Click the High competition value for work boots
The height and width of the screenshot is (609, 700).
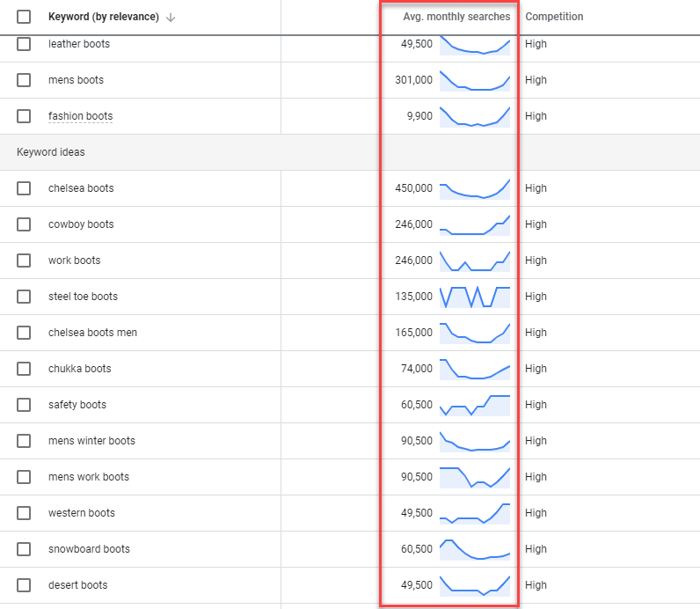click(x=536, y=260)
